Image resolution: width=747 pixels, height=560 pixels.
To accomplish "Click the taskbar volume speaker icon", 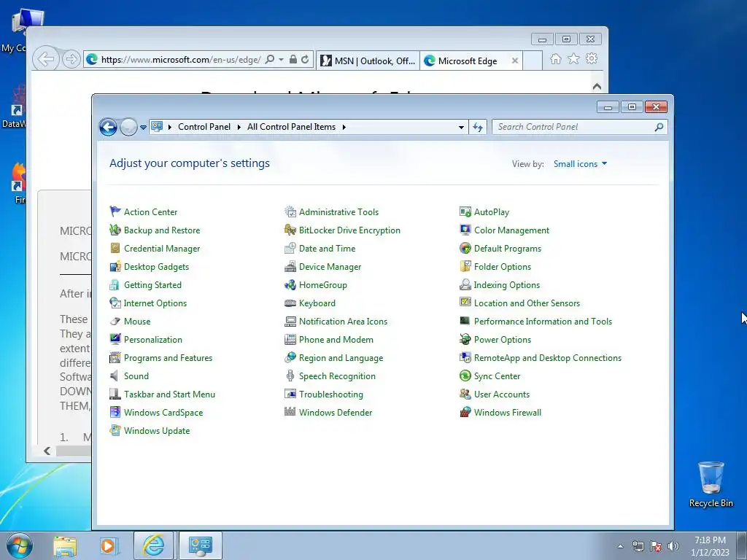I will coord(673,546).
